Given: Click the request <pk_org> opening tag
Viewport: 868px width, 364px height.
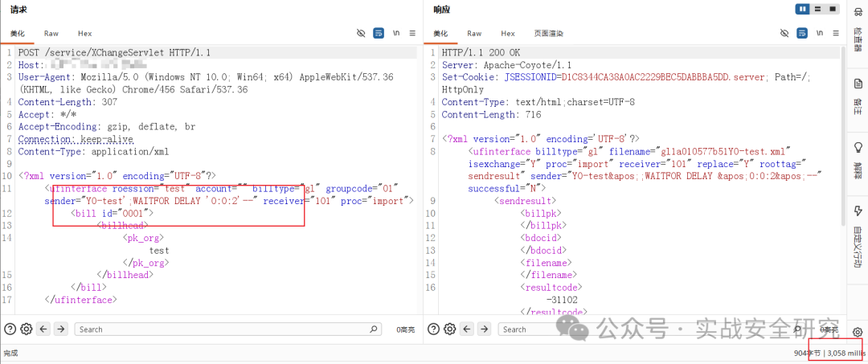Looking at the screenshot, I should click(x=143, y=238).
